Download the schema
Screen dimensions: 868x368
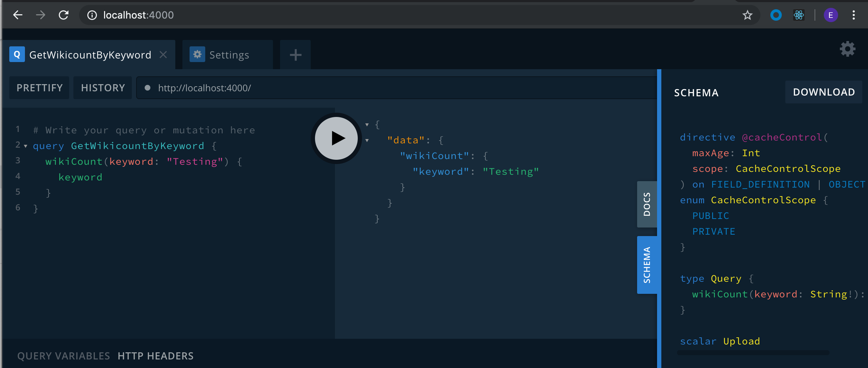[x=823, y=92]
